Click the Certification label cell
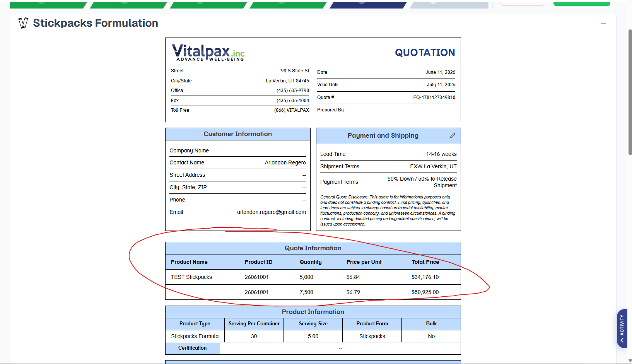 coord(193,348)
